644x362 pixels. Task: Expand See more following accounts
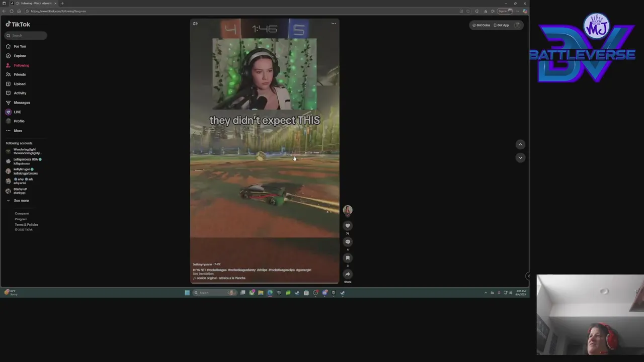(21, 201)
